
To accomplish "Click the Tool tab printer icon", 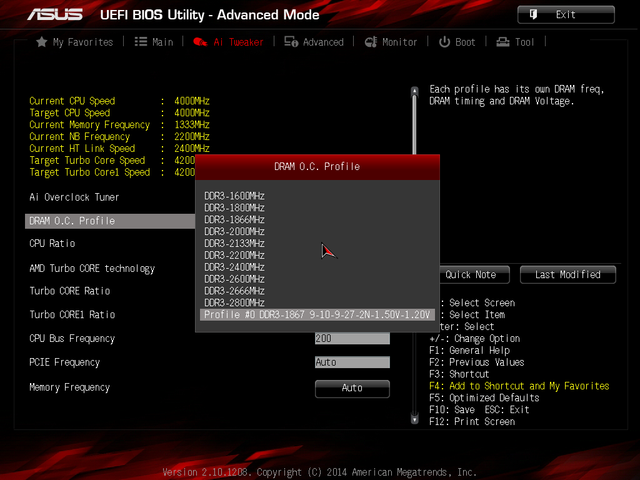I will tap(502, 42).
